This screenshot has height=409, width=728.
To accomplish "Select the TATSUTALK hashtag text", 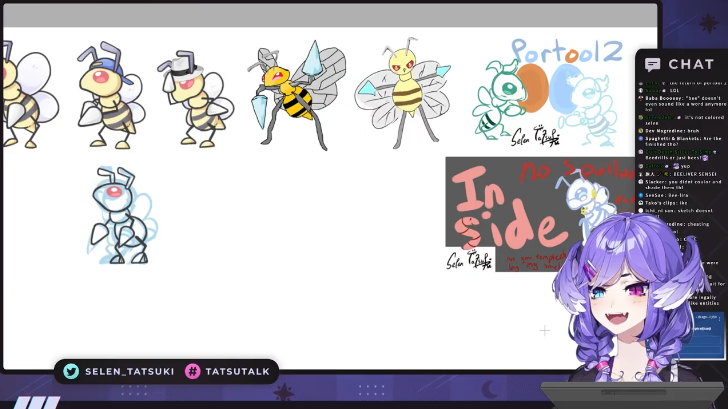I will coord(237,371).
